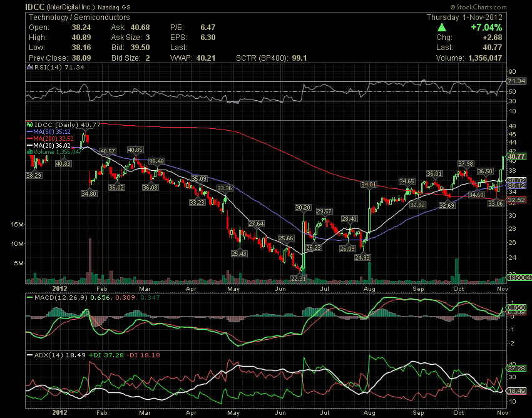Click the SCTR (SP400) score 99.1
This screenshot has height=418, width=532.
pyautogui.click(x=299, y=58)
